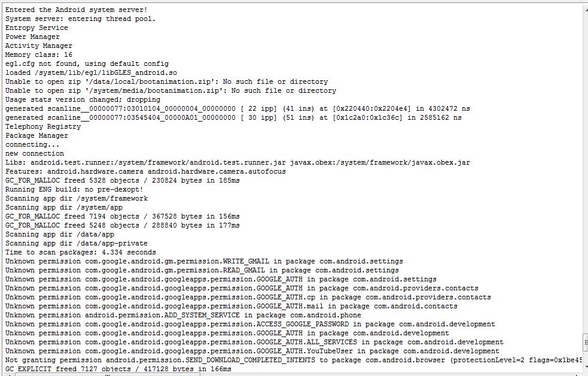Click the 'egl.cfg not found' log line
This screenshot has width=588, height=376.
click(x=87, y=63)
